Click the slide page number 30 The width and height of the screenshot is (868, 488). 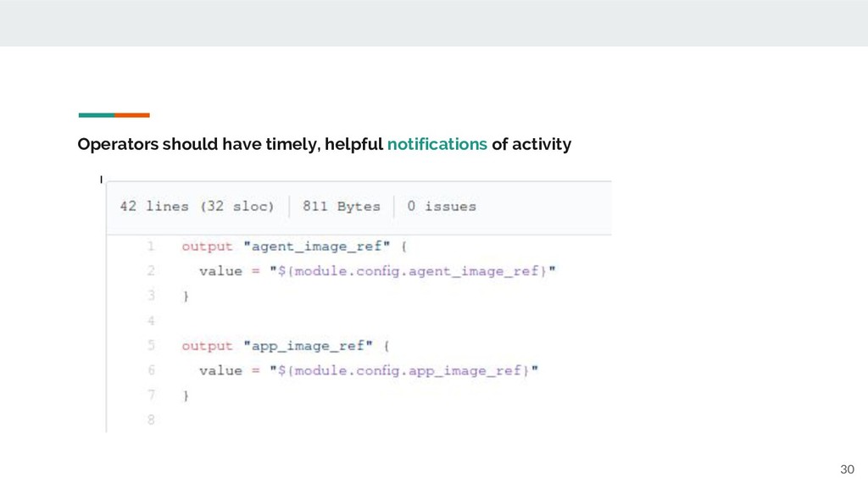pos(847,469)
